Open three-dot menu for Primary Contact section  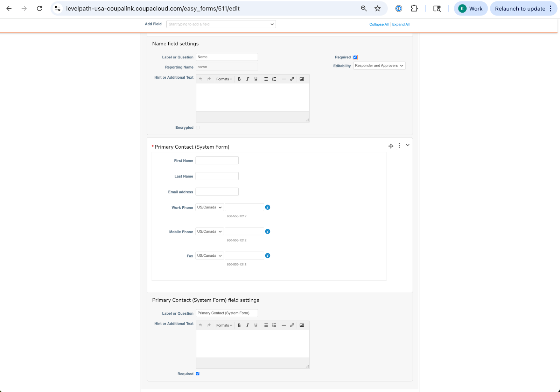tap(399, 145)
